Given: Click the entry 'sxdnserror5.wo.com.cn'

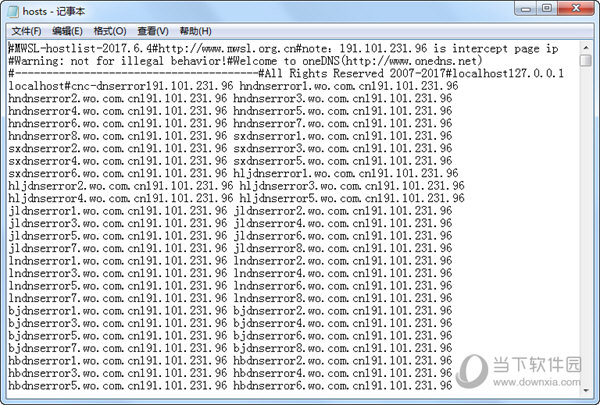Looking at the screenshot, I should coord(298,161).
